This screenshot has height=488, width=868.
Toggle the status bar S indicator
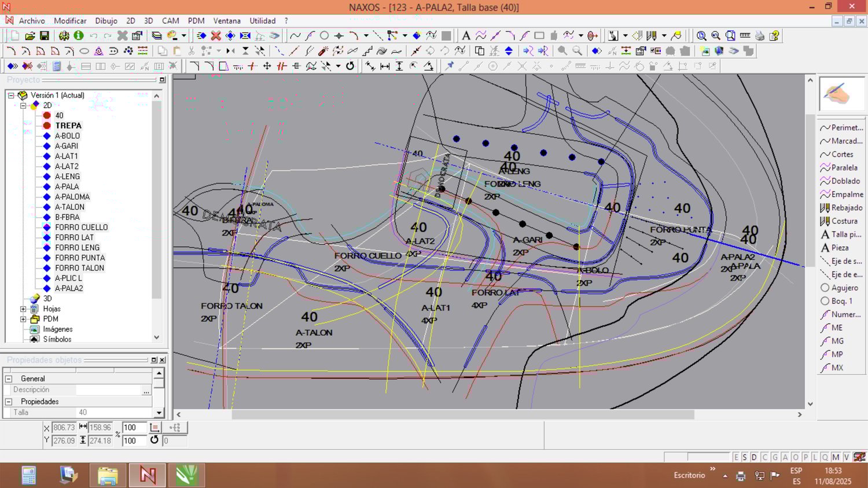pos(745,457)
